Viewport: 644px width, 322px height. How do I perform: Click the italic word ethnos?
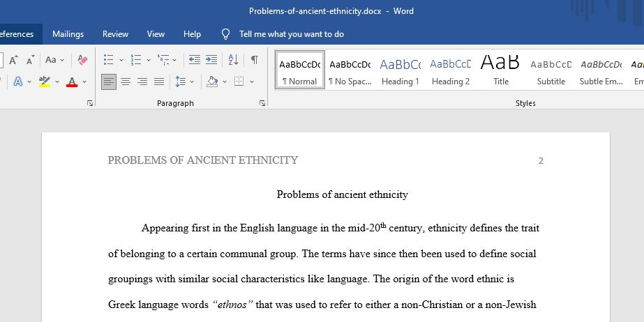point(232,305)
